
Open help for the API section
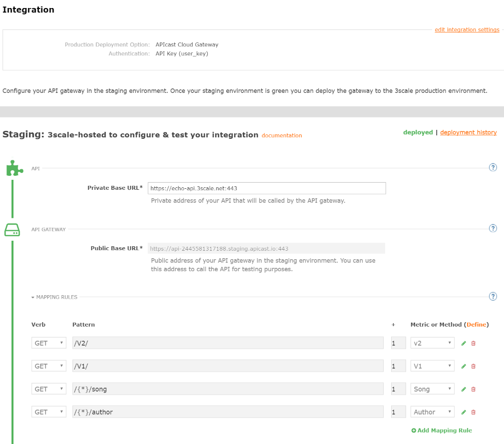(493, 167)
